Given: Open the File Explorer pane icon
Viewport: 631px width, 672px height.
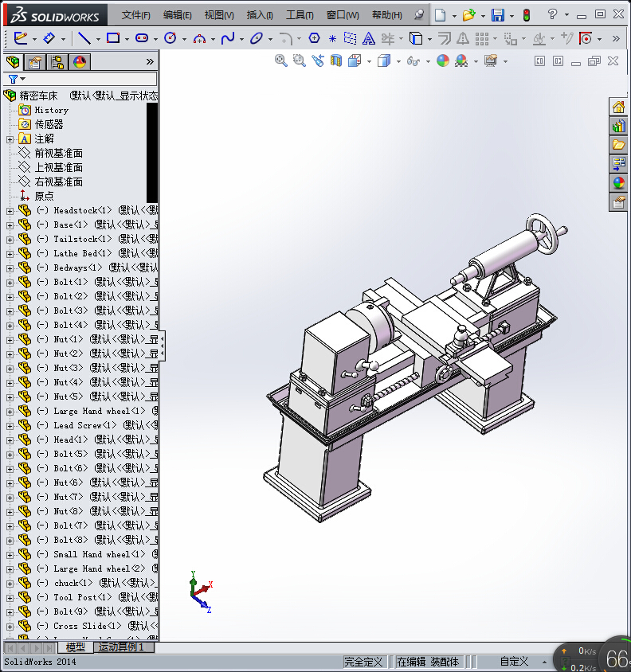Looking at the screenshot, I should pos(618,145).
